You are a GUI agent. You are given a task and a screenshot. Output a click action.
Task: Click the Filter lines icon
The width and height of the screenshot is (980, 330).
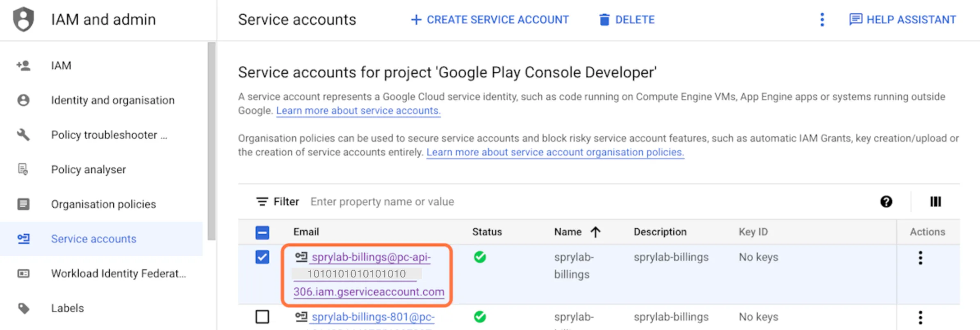[262, 202]
